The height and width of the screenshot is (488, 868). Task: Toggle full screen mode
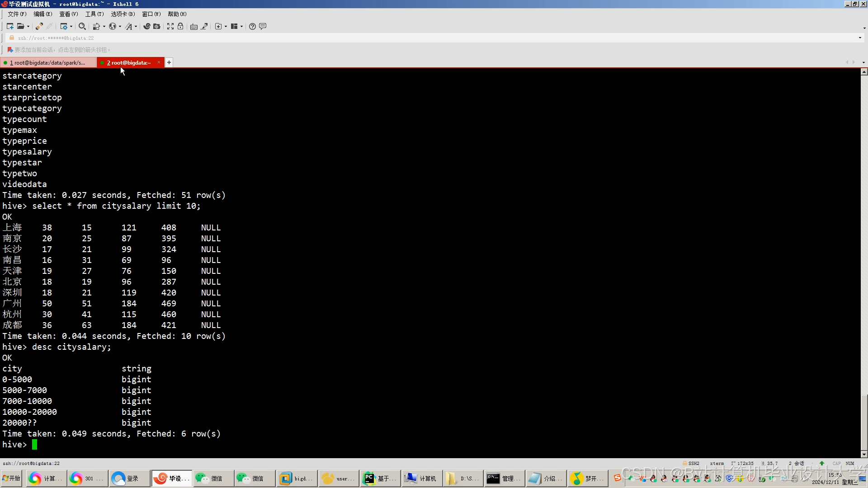pos(171,26)
